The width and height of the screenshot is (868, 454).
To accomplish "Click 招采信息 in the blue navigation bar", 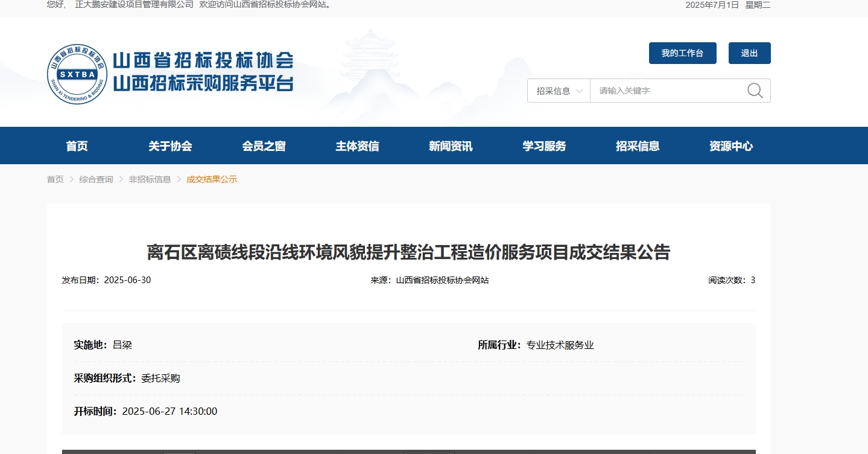I will point(638,146).
